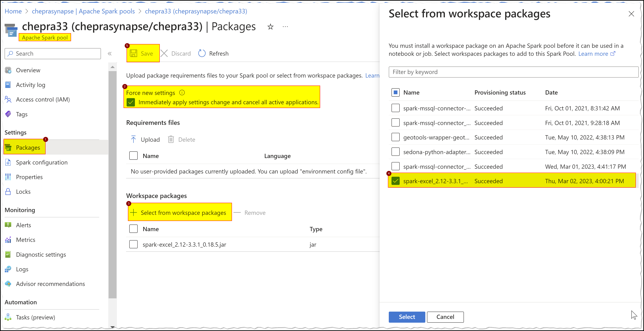Click the Language column header

click(277, 156)
